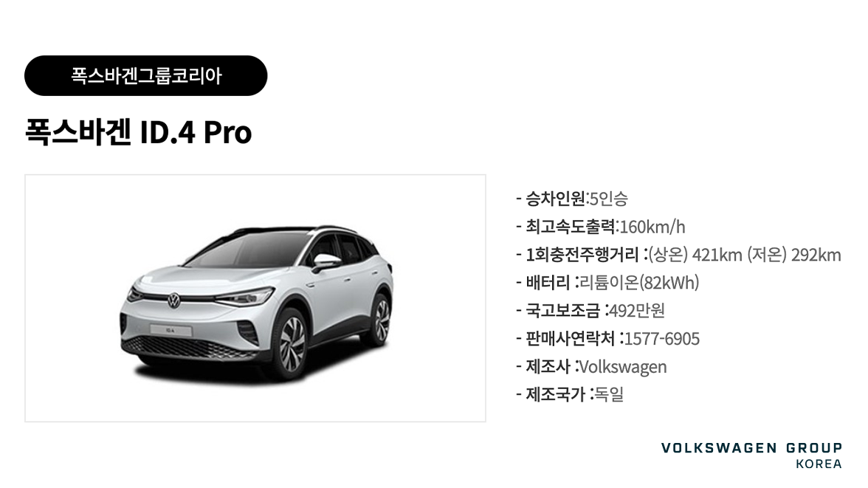
Task: Click the car's side mirror
Action: (326, 261)
